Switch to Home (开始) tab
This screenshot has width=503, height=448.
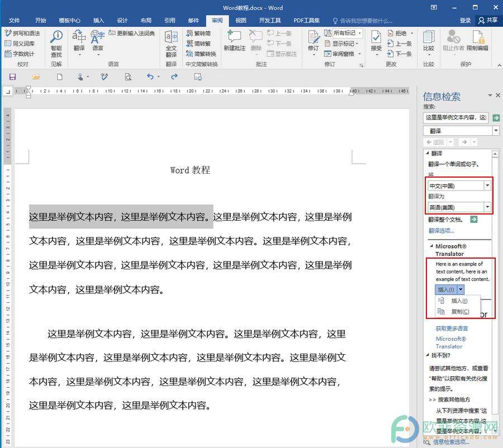click(40, 21)
